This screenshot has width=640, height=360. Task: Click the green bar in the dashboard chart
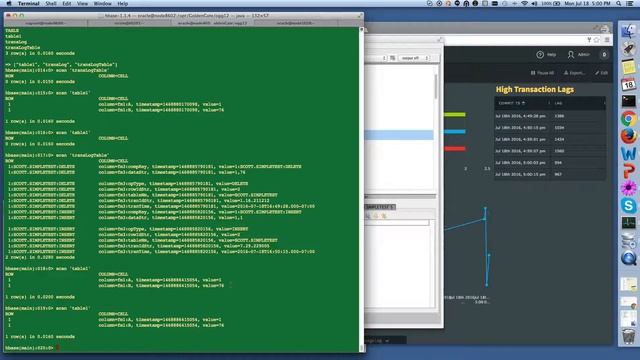pos(455,115)
